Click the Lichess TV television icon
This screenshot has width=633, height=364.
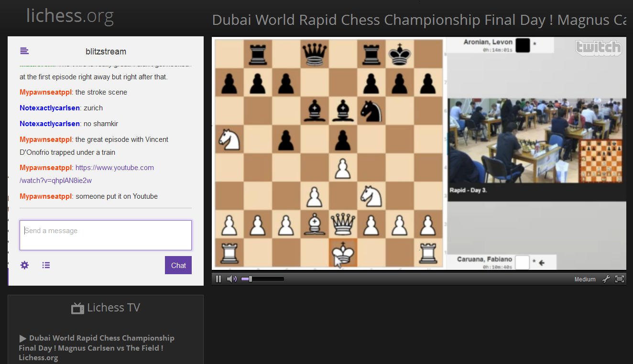(x=77, y=308)
